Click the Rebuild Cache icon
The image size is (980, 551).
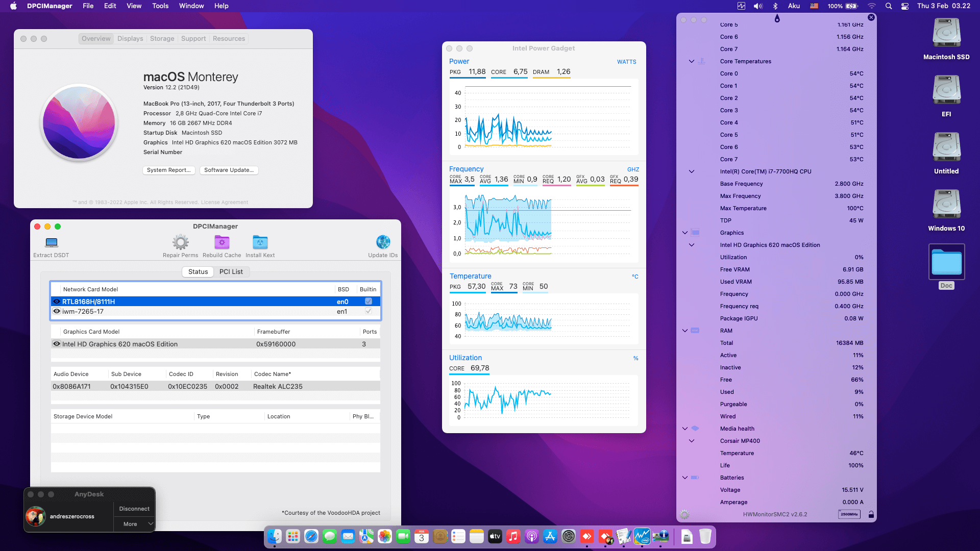(x=222, y=242)
